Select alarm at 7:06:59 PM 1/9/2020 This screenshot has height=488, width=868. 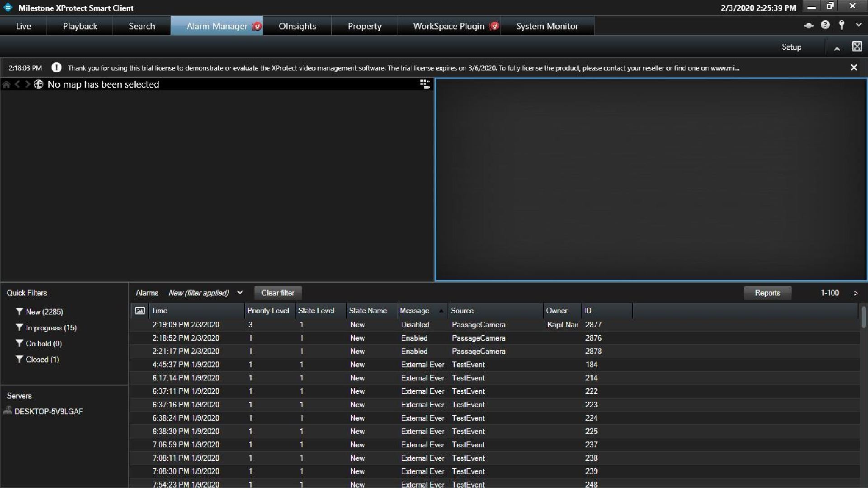(x=495, y=445)
